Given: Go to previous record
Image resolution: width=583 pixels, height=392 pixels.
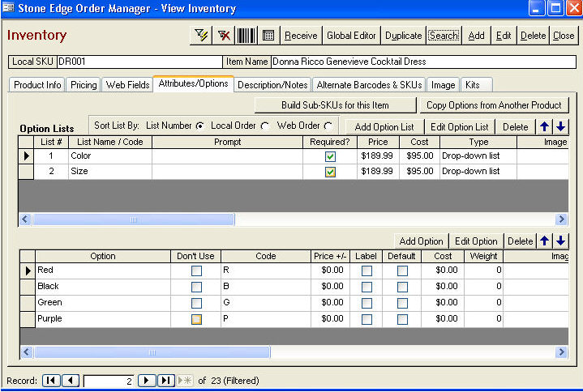Looking at the screenshot, I should point(71,381).
